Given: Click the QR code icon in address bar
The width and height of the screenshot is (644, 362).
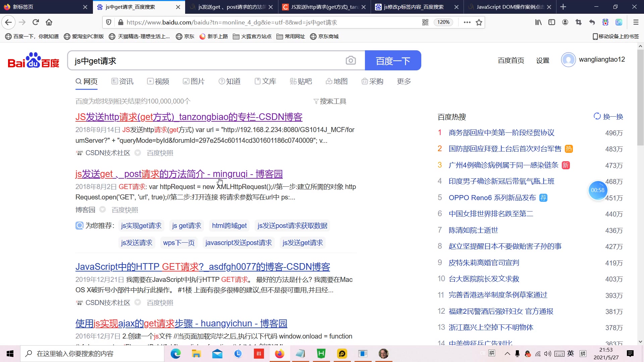Looking at the screenshot, I should (x=425, y=22).
